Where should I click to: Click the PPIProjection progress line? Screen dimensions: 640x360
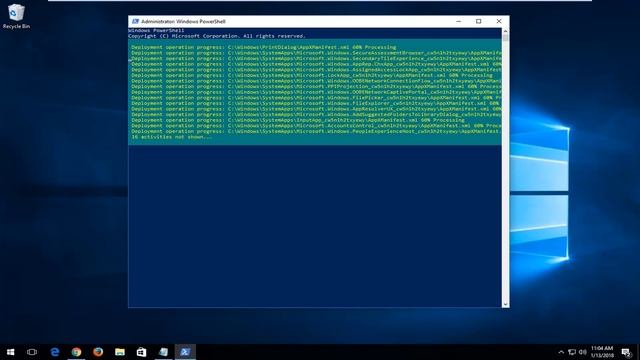tap(316, 87)
